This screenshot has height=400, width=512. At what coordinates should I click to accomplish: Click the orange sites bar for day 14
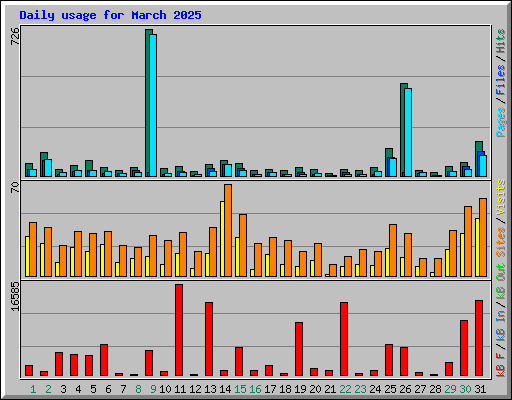(x=228, y=230)
